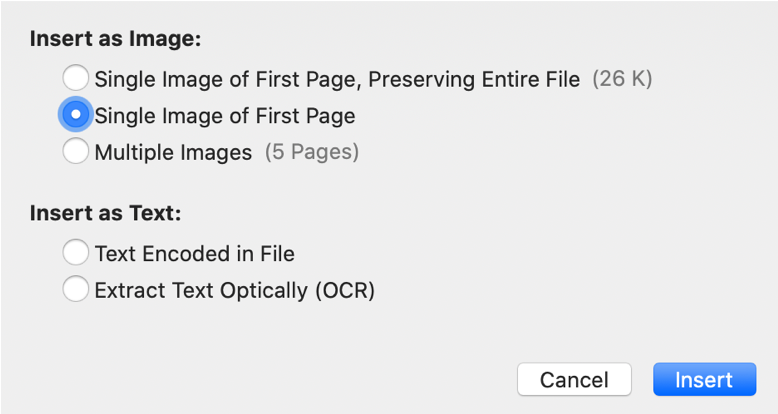
Task: Click the 'Preserving Entire File' phrase
Action: click(478, 78)
